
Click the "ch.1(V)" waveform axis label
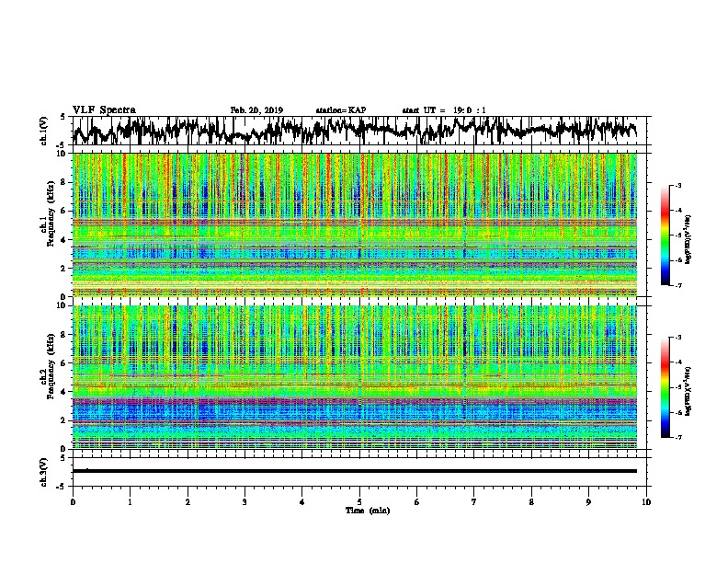coord(44,131)
